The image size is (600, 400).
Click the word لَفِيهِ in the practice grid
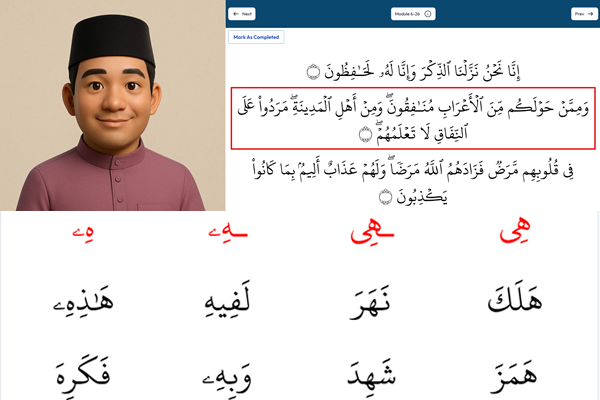click(x=227, y=300)
